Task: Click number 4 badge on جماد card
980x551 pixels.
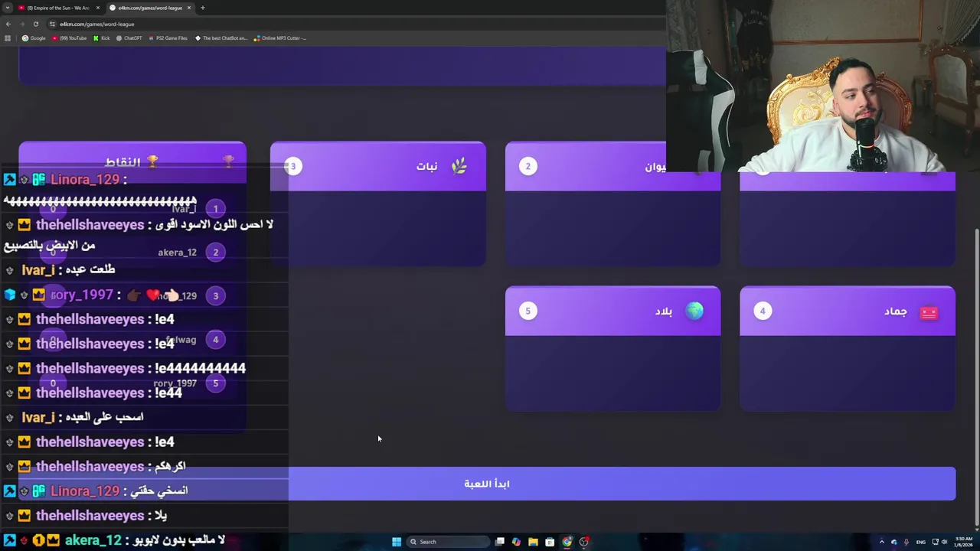Action: click(763, 311)
